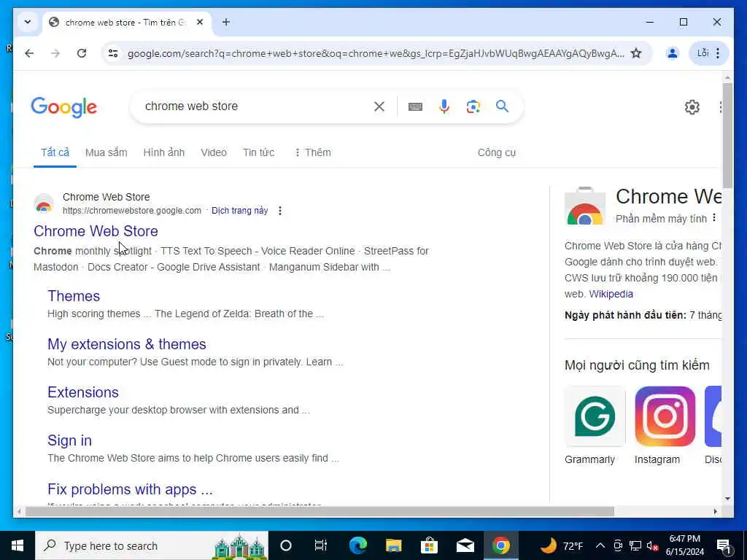Open Mail app from taskbar
The width and height of the screenshot is (747, 560).
pos(465,545)
